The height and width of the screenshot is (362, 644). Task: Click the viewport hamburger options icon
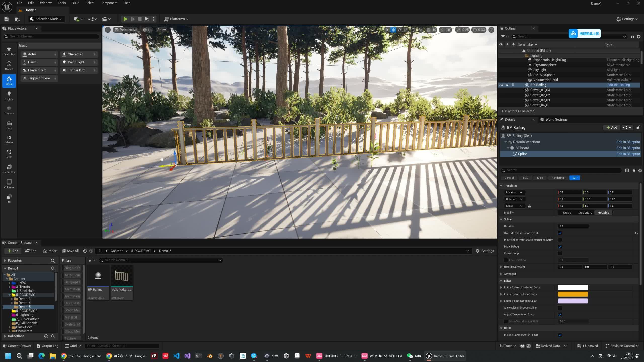coord(108,30)
